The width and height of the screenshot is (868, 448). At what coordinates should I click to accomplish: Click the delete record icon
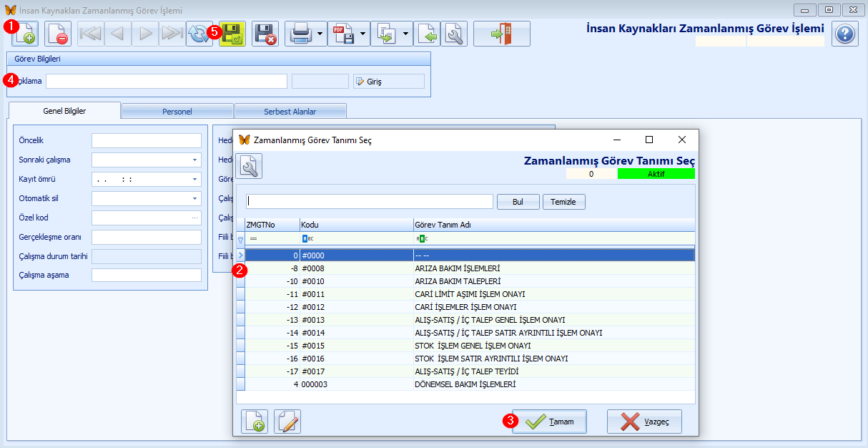pos(58,34)
